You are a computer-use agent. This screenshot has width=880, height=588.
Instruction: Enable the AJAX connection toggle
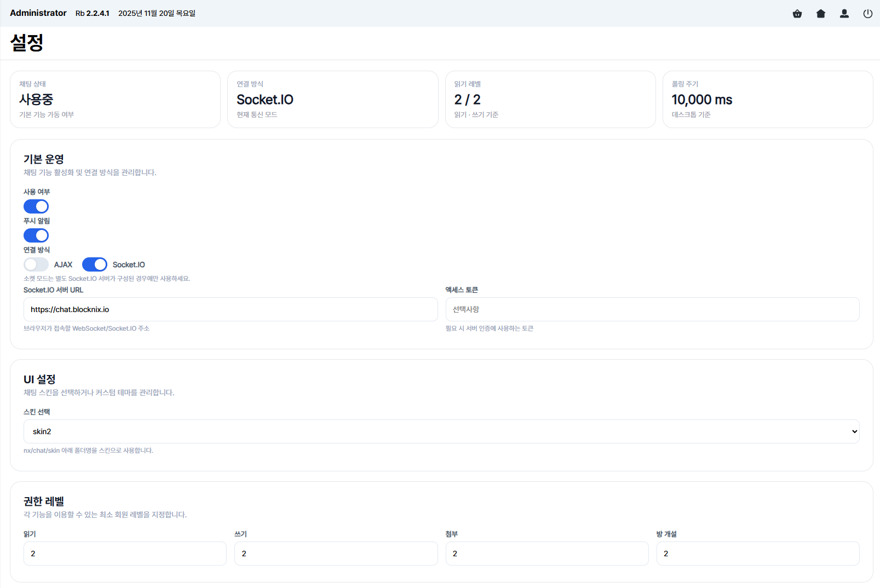pos(36,264)
